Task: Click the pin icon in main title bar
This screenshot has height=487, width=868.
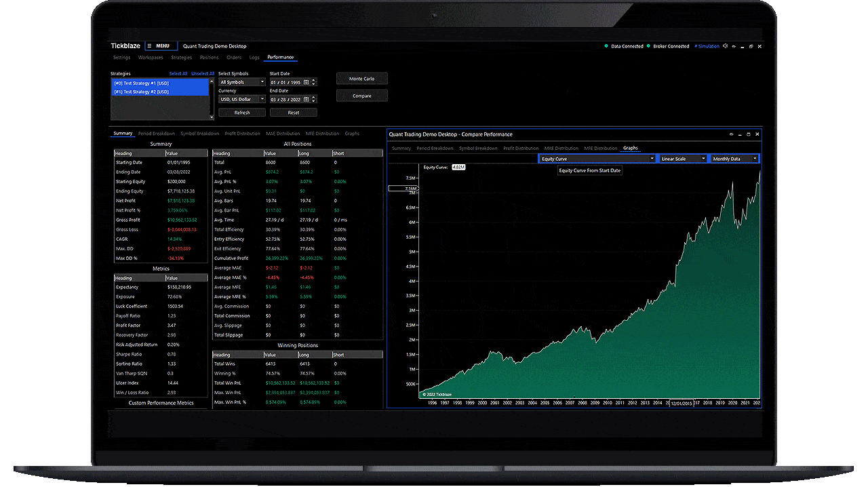Action: [x=734, y=46]
